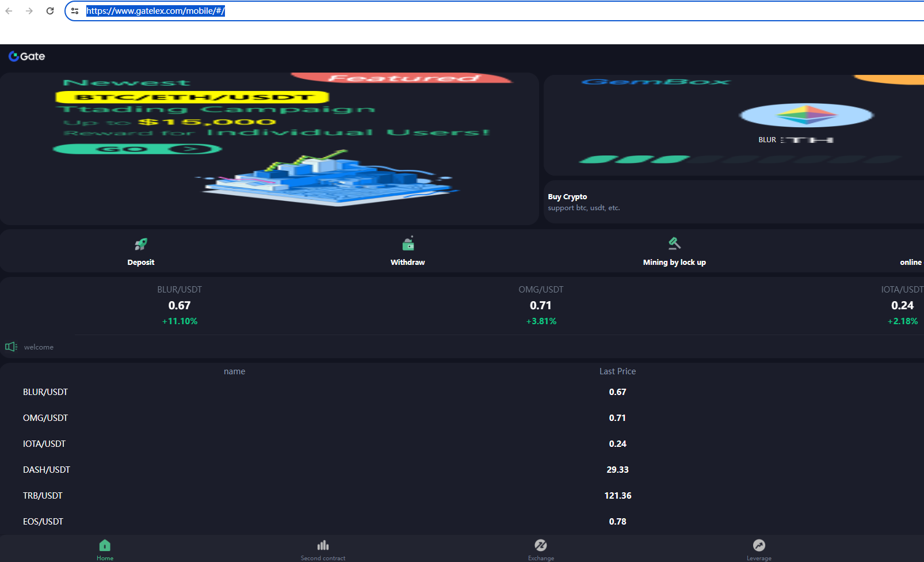Open the Withdraw label link
Screen dimensions: 924x562
(408, 262)
